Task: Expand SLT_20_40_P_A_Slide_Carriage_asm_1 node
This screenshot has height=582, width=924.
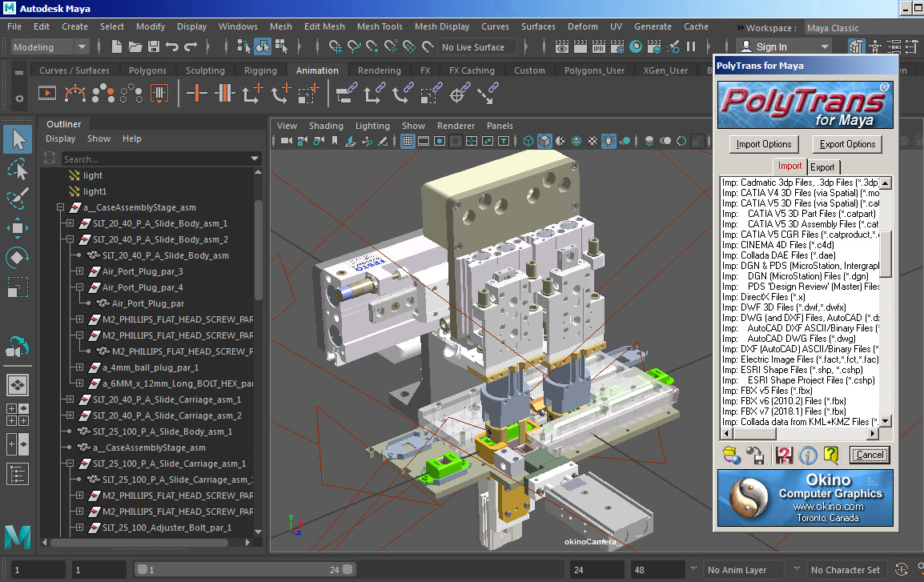Action: 70,399
